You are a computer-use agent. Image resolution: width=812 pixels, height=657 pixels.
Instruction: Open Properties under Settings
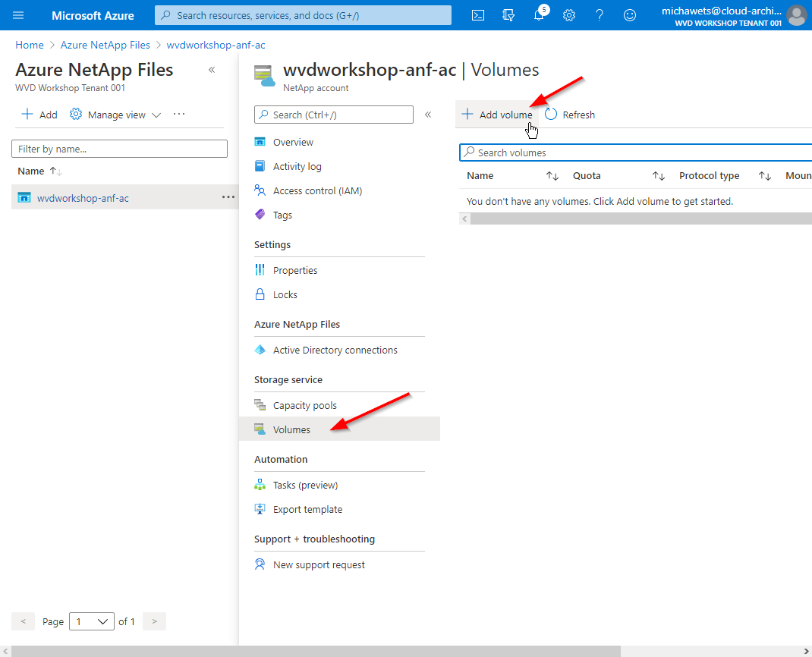[295, 270]
